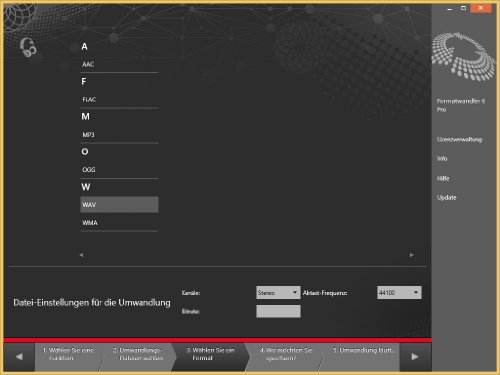500x375 pixels.
Task: Choose MP3 as output format
Action: pos(119,134)
